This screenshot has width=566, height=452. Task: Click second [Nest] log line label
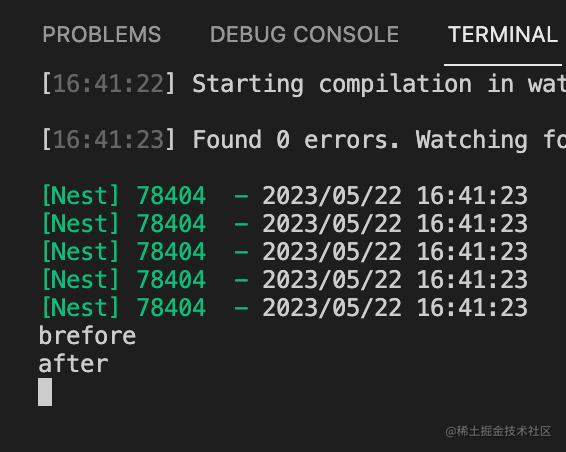80,223
